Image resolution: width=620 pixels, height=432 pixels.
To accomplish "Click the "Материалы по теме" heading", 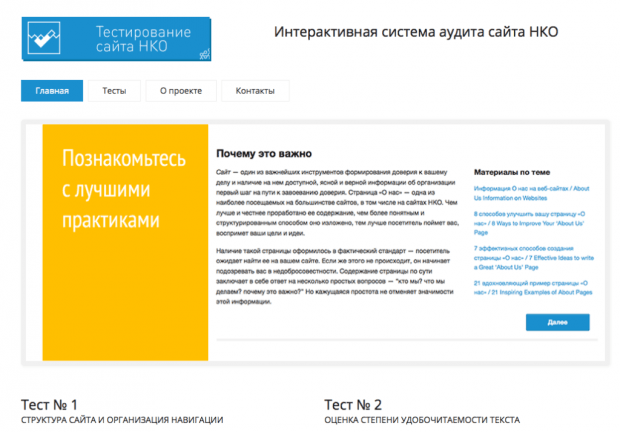I will tap(519, 171).
